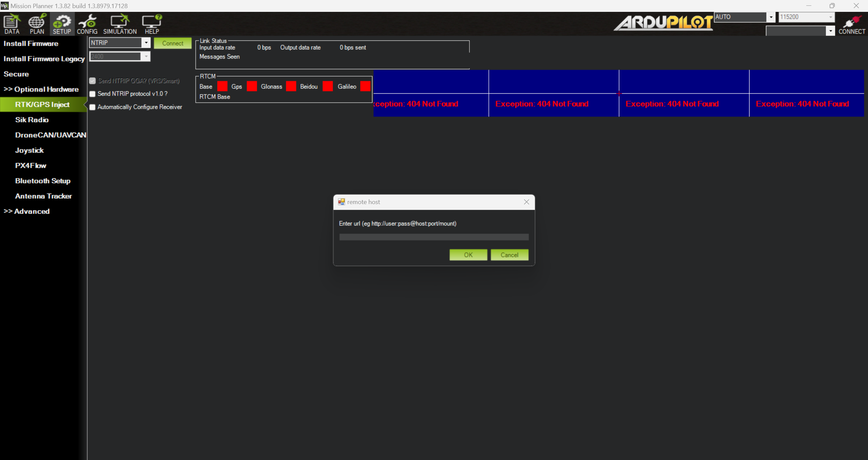Screen dimensions: 868x460
Task: Cancel the remote host dialog
Action: click(x=509, y=255)
